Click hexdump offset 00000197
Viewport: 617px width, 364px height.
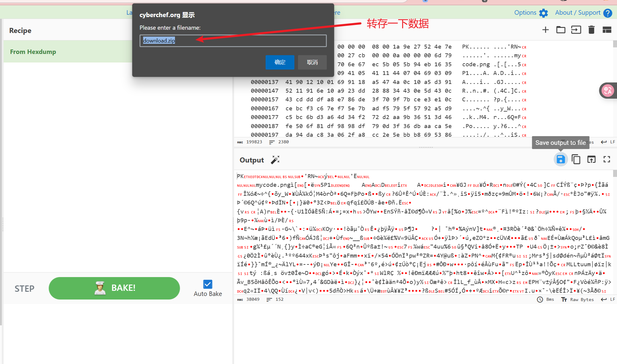(x=264, y=135)
